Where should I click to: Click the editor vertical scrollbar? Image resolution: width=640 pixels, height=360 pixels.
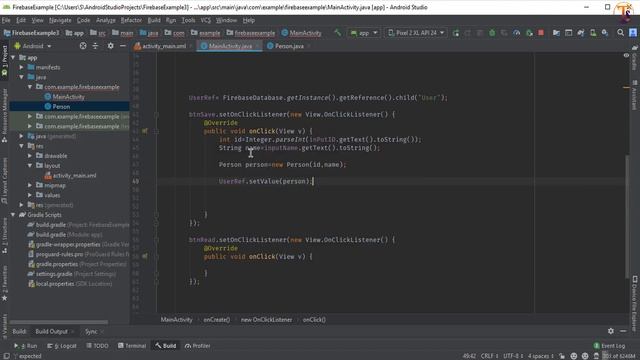(x=627, y=216)
